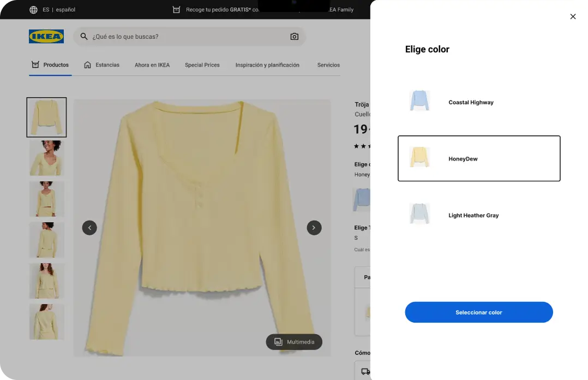
Task: Open Inspiración y planificación menu
Action: click(x=267, y=65)
